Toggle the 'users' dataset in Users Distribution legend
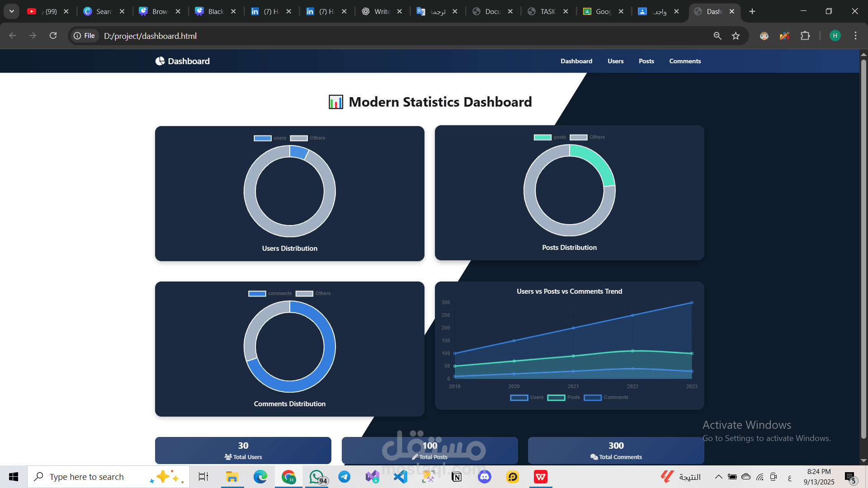868x488 pixels. [x=271, y=138]
